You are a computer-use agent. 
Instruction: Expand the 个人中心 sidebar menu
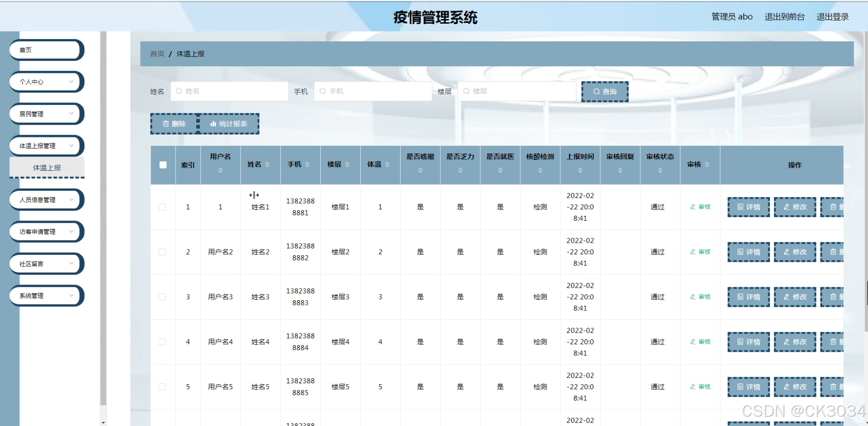[46, 82]
